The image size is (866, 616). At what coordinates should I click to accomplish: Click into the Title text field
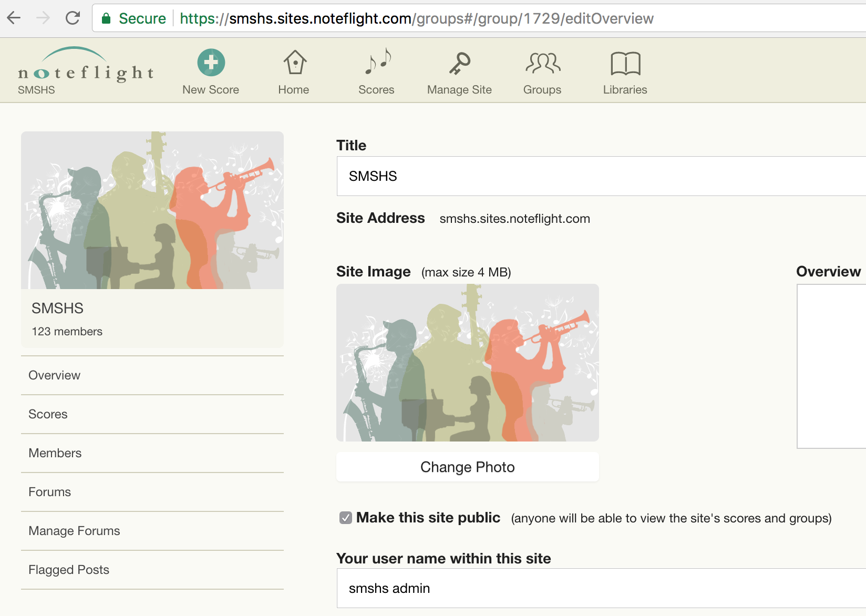(x=599, y=176)
